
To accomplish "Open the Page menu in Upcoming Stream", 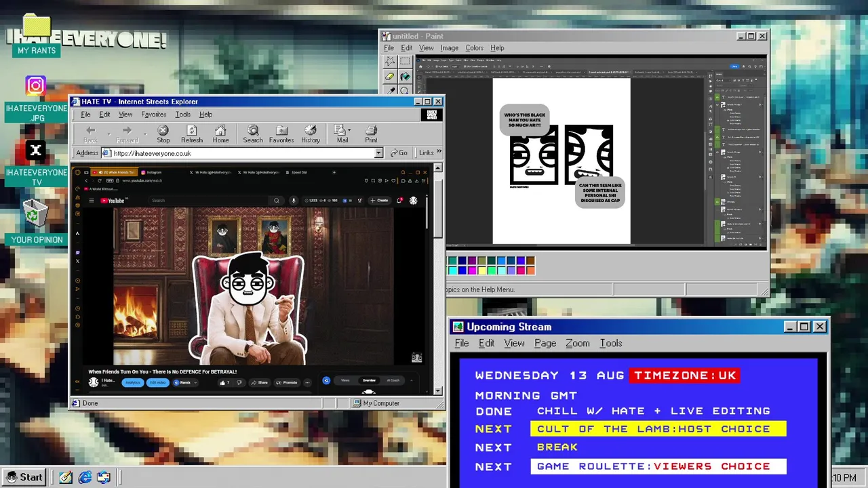I will 545,343.
